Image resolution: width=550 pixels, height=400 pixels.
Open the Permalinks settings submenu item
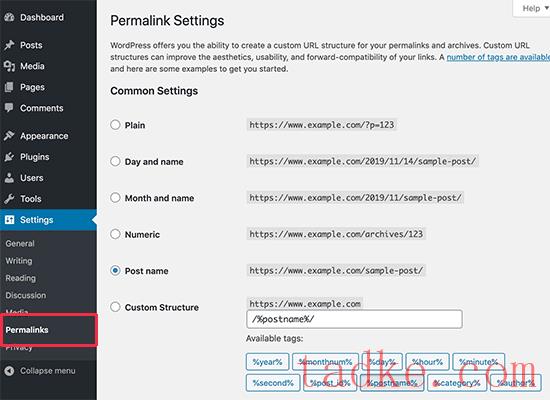point(27,330)
